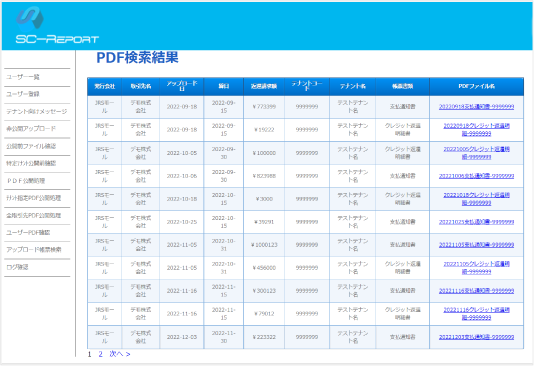Click the テナントコード column header
The image size is (534, 366).
coord(307,86)
